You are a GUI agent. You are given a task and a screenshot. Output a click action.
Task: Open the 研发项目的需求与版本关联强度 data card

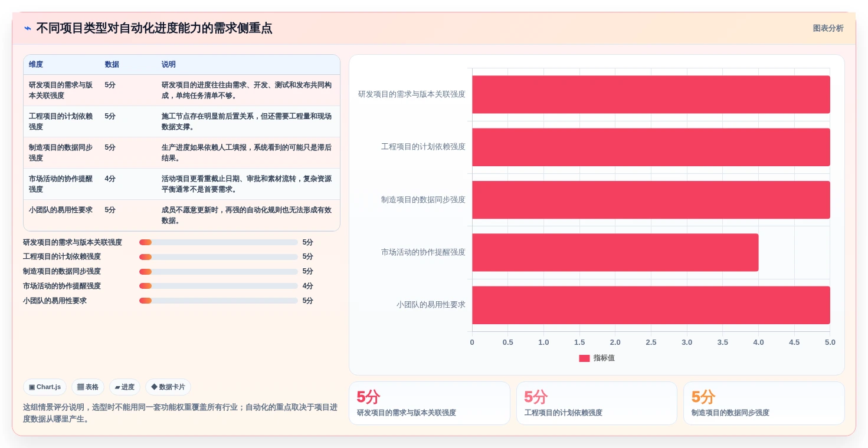click(x=430, y=403)
